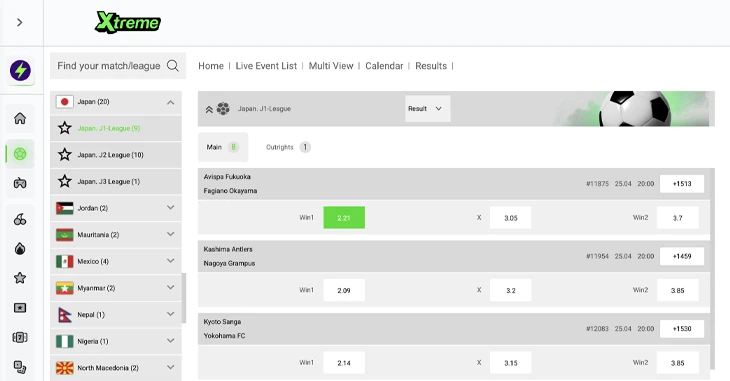730x381 pixels.
Task: Deselect Win1 odds 2.21 for Avispa Fukuoka
Action: click(344, 218)
